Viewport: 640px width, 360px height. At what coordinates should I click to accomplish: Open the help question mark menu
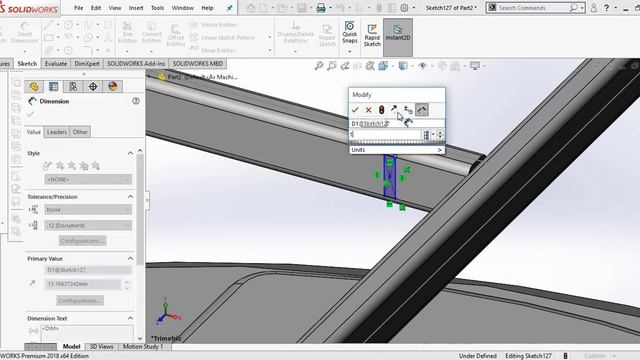point(607,8)
